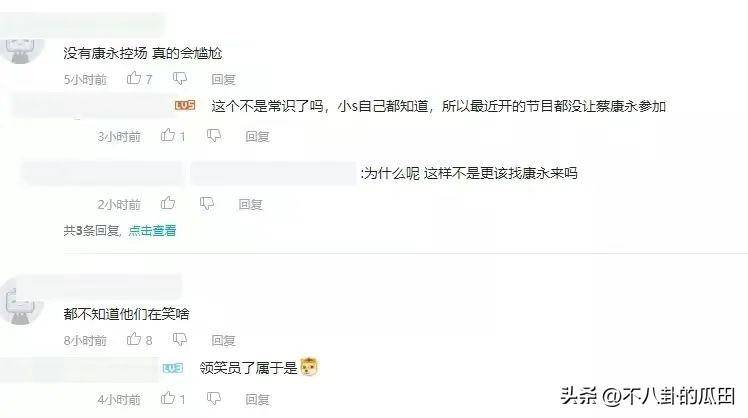The image size is (748, 418).
Task: Reply to the 5小时前 comment
Action: pos(223,79)
